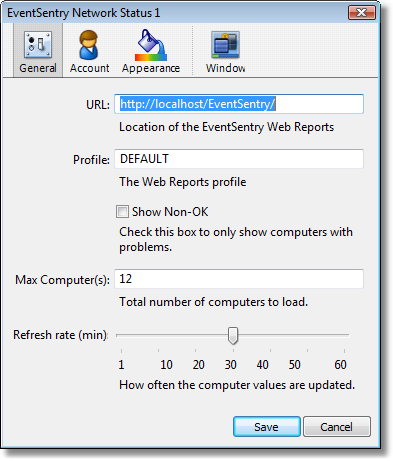Click the 10 mark label on slider

166,365
